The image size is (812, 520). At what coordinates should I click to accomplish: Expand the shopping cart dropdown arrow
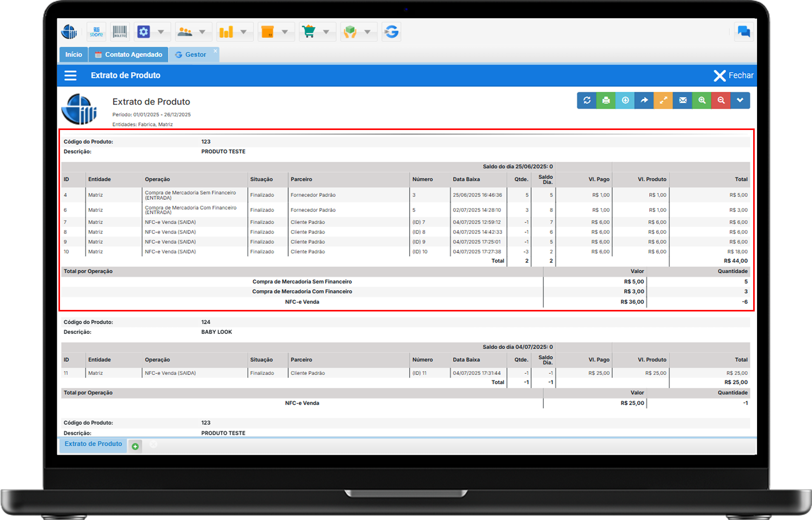pyautogui.click(x=326, y=32)
